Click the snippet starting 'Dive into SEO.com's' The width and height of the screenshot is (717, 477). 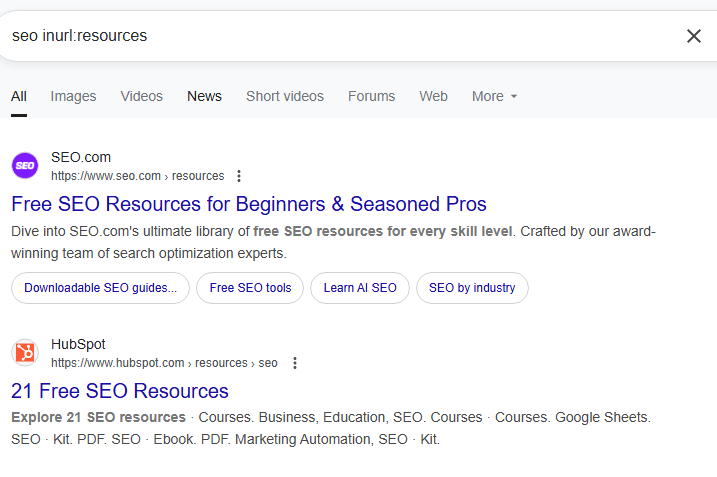[x=333, y=242]
